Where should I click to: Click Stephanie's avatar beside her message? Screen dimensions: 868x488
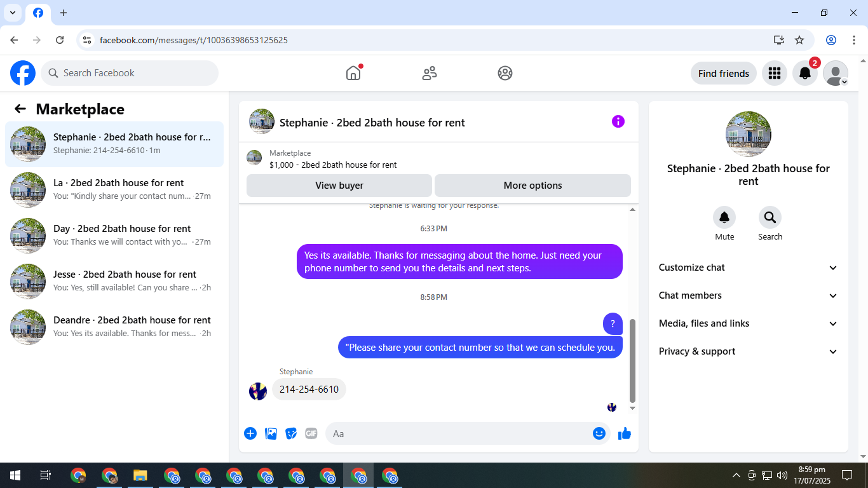[x=258, y=391]
